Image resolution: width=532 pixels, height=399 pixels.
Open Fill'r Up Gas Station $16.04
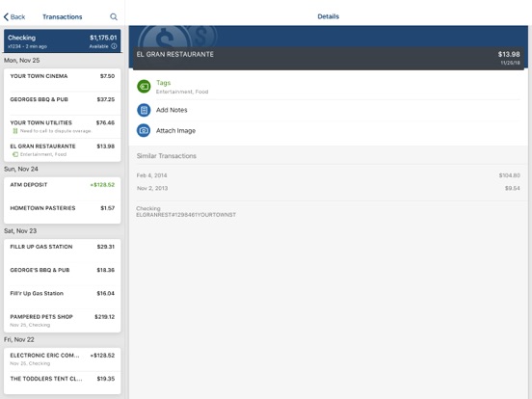pyautogui.click(x=62, y=297)
